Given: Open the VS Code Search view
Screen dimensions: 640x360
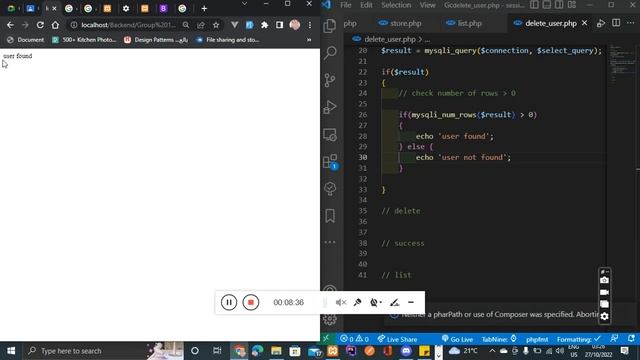Looking at the screenshot, I should pos(330,53).
